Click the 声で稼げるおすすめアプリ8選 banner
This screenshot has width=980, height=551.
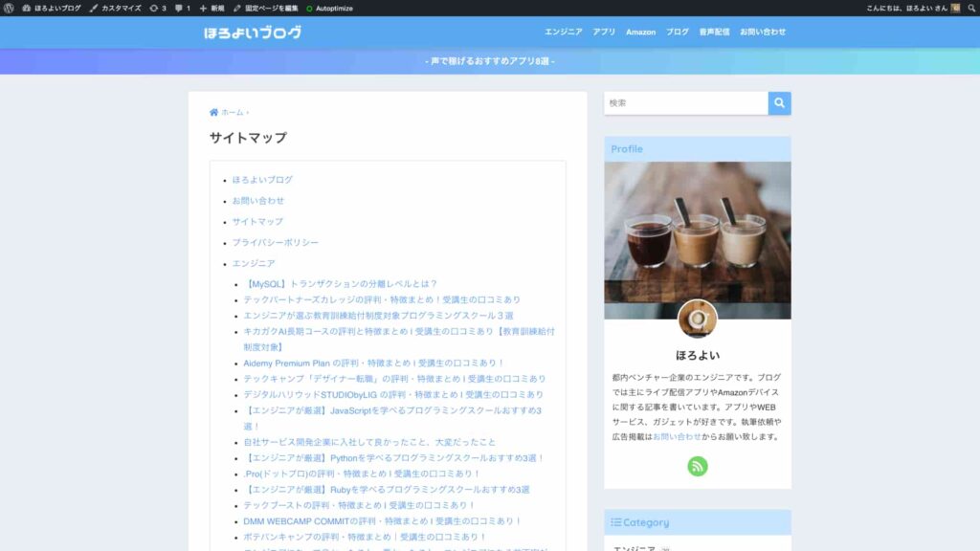coord(490,61)
